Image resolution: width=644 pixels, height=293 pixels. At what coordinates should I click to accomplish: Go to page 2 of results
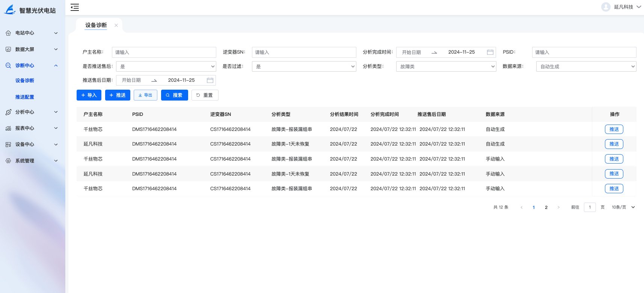click(546, 207)
